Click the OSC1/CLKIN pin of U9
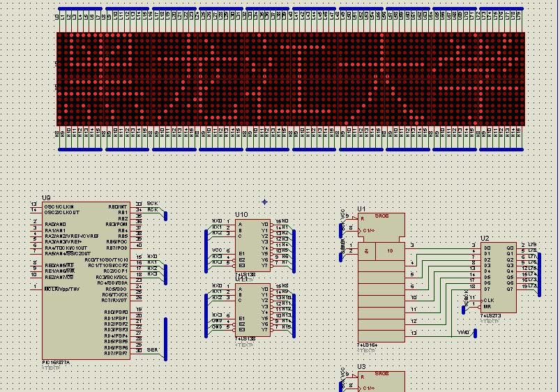 [60, 206]
